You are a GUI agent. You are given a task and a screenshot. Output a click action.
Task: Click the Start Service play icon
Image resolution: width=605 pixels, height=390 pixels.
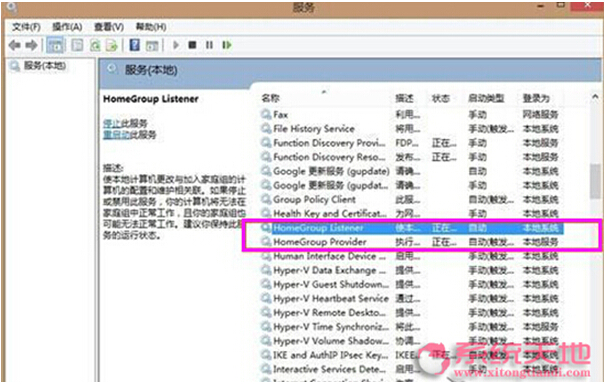[176, 45]
